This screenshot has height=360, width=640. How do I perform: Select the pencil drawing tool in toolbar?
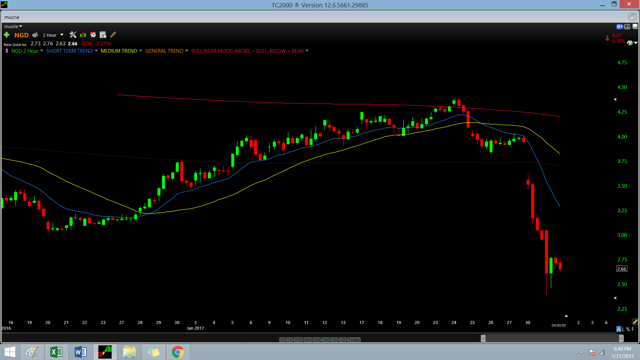pyautogui.click(x=113, y=35)
